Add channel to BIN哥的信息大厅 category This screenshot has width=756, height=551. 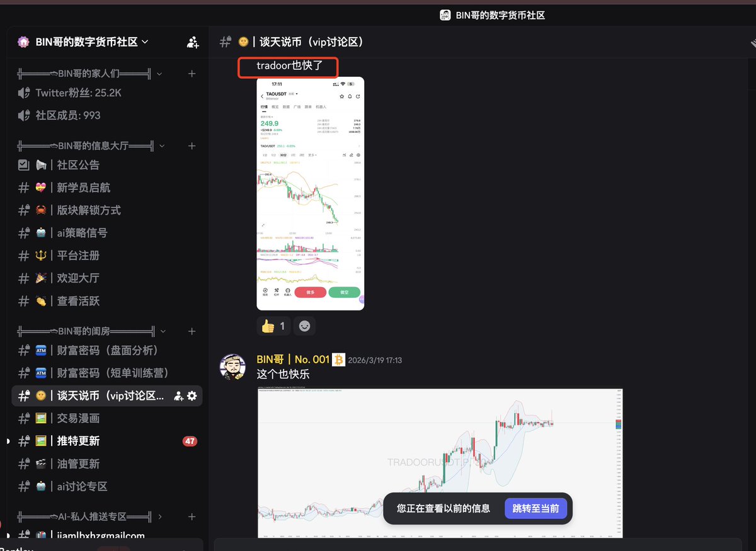coord(192,146)
